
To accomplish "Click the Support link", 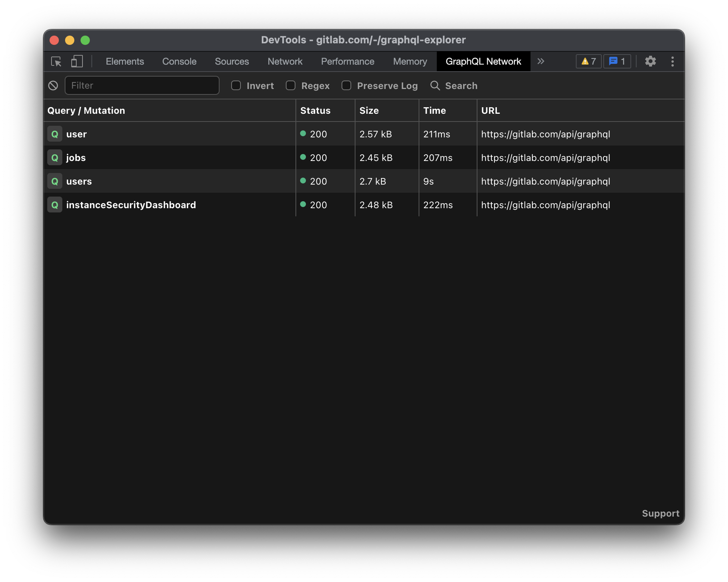I will (x=660, y=513).
